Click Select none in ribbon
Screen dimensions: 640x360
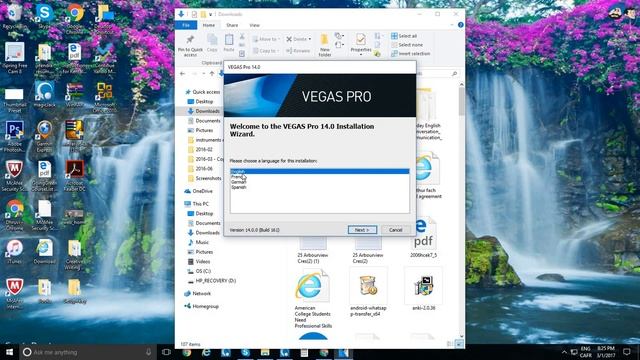(407, 45)
